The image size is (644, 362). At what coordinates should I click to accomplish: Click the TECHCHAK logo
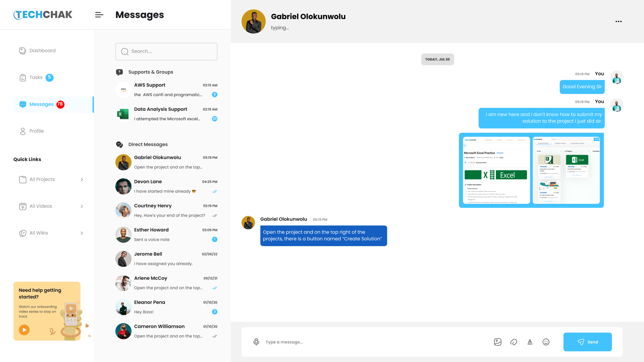(x=43, y=15)
